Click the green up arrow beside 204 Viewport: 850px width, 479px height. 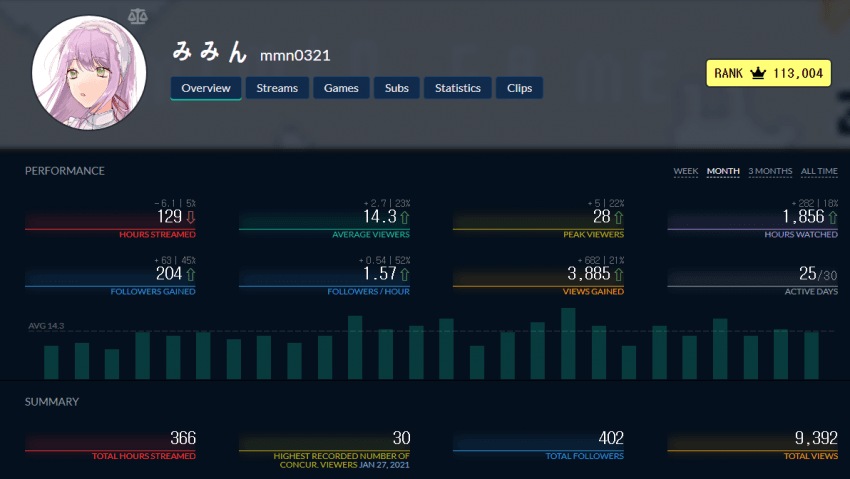click(x=191, y=275)
